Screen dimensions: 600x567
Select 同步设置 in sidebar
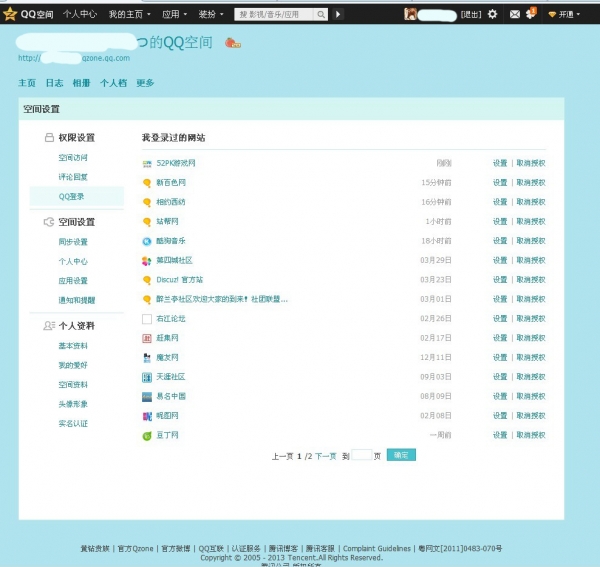(x=73, y=242)
